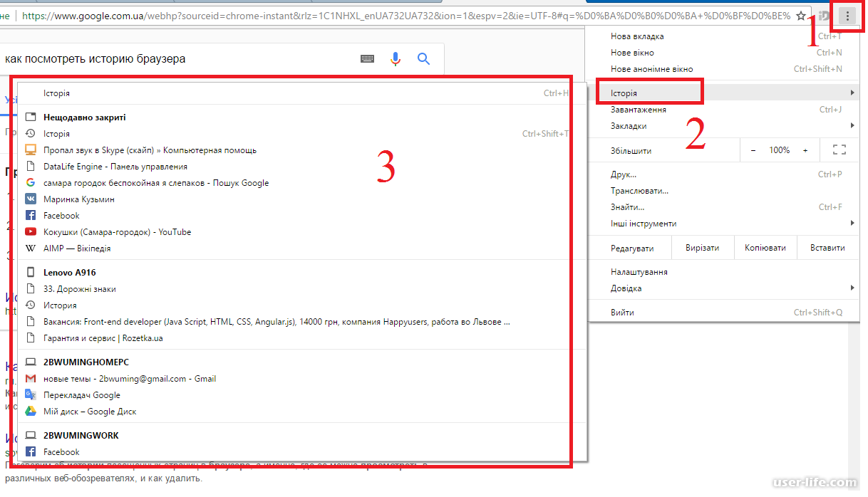Choose Вийти to quit Chrome
Image resolution: width=868 pixels, height=497 pixels.
tap(724, 313)
